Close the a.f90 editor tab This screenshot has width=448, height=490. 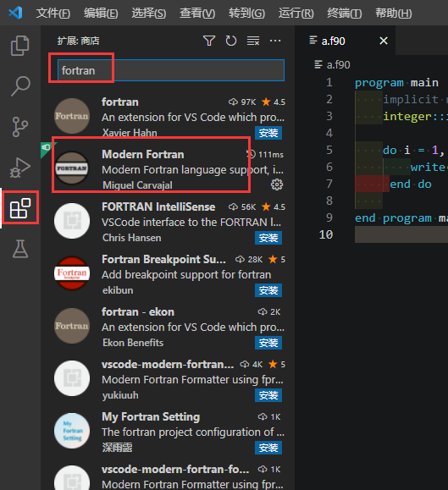(x=384, y=41)
